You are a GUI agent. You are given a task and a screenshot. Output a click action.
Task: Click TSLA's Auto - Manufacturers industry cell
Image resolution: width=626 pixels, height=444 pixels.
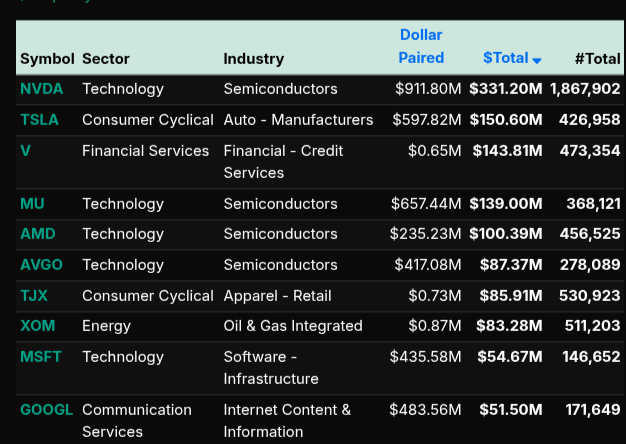[x=298, y=120]
